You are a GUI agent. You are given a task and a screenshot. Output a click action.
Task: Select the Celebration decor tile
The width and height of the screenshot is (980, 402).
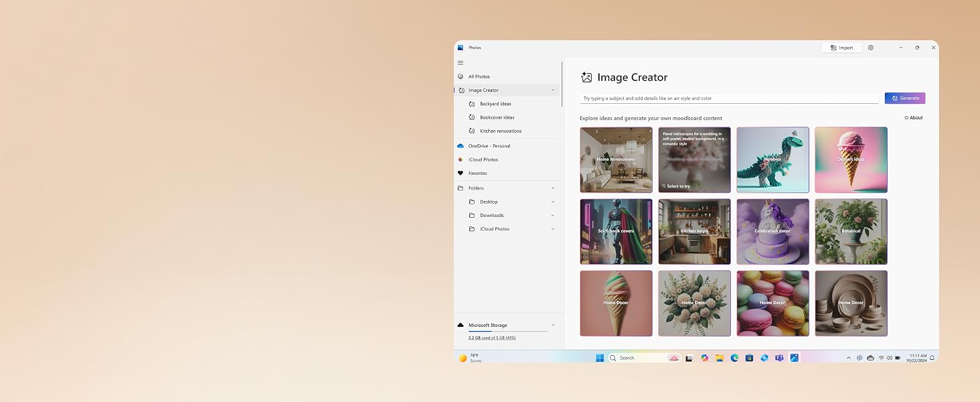(772, 232)
